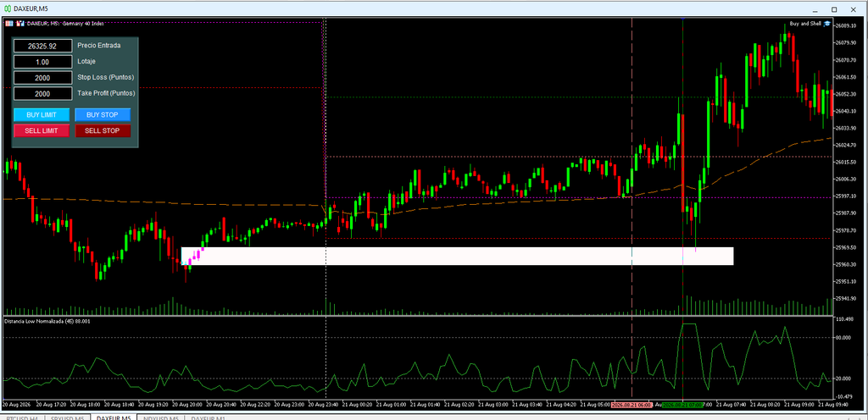Click the DAXEUR chart window title icon
This screenshot has height=420, width=868.
click(7, 9)
